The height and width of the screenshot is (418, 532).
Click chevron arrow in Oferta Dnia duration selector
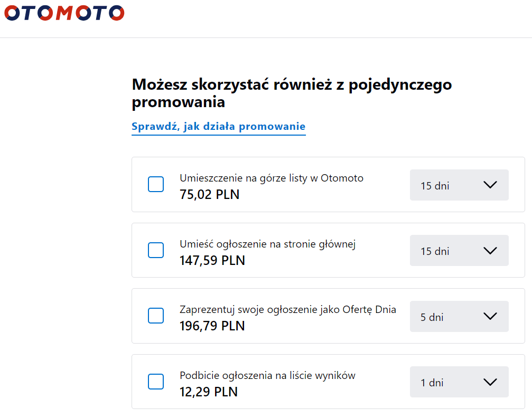(x=490, y=316)
